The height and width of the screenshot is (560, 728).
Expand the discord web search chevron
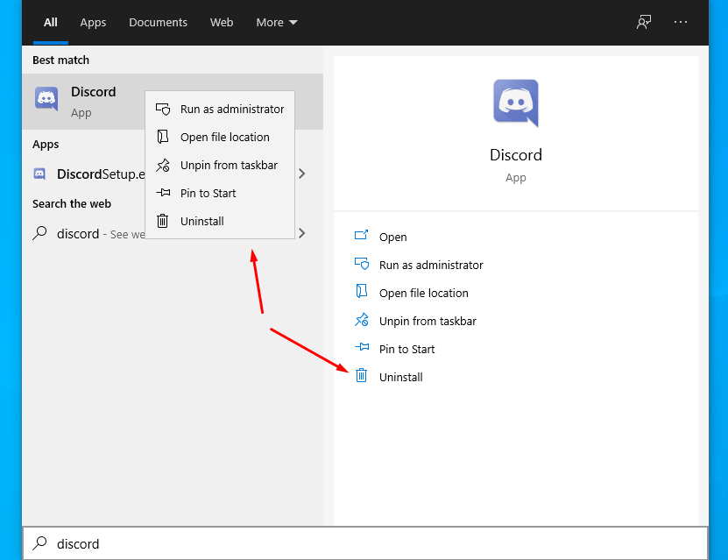[302, 233]
